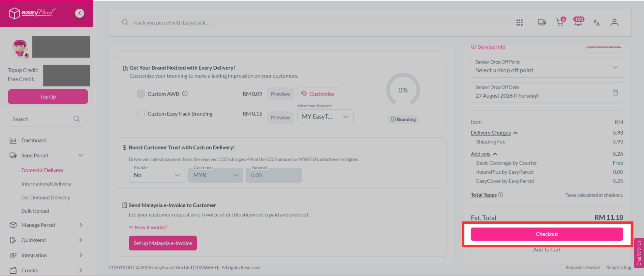Viewport: 644px width, 276px height.
Task: Open the drop off date calendar icon
Action: pyautogui.click(x=615, y=93)
